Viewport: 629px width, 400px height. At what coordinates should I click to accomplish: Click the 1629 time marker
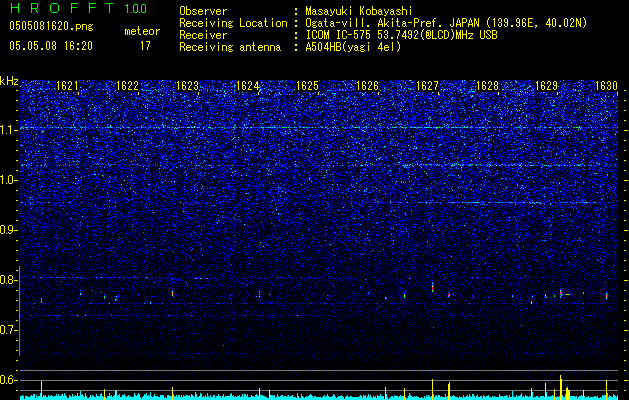coord(547,86)
